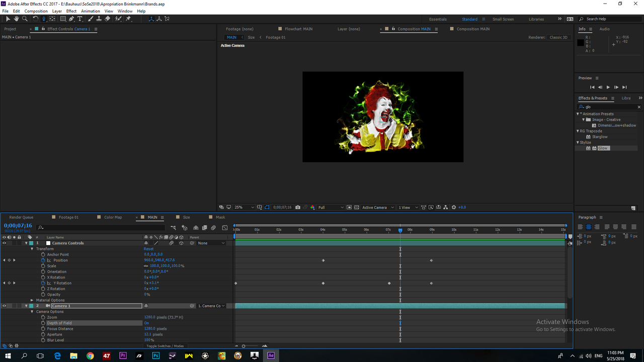The width and height of the screenshot is (644, 362).
Task: Open the Active Camera view dropdown
Action: (x=378, y=207)
